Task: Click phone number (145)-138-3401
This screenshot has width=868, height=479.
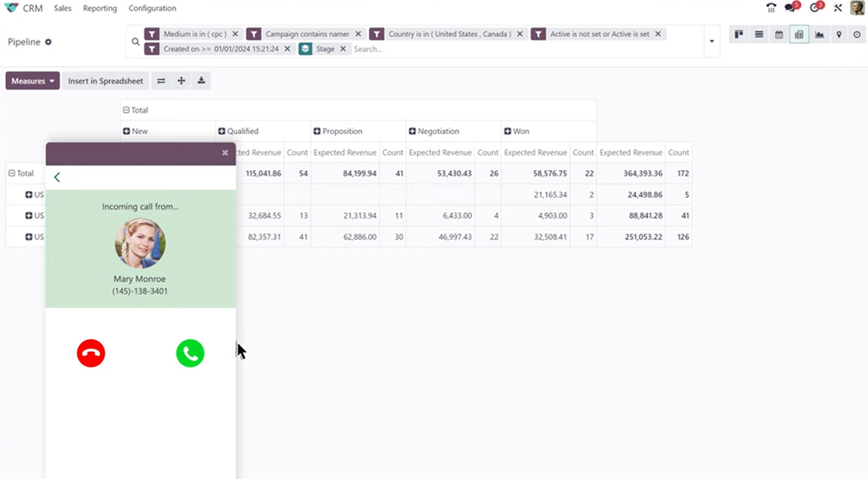Action: point(139,292)
